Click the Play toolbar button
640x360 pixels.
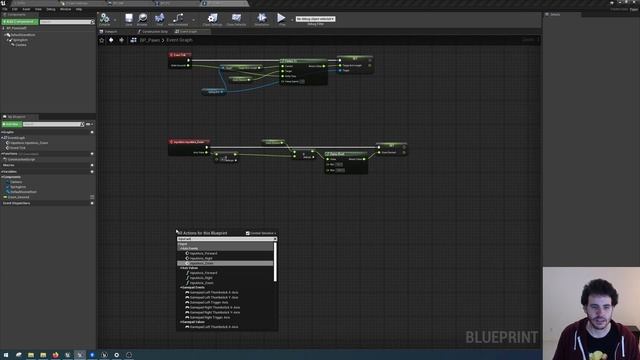point(281,18)
